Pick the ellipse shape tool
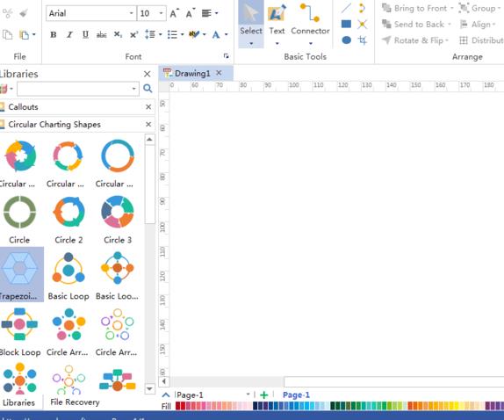 point(346,40)
